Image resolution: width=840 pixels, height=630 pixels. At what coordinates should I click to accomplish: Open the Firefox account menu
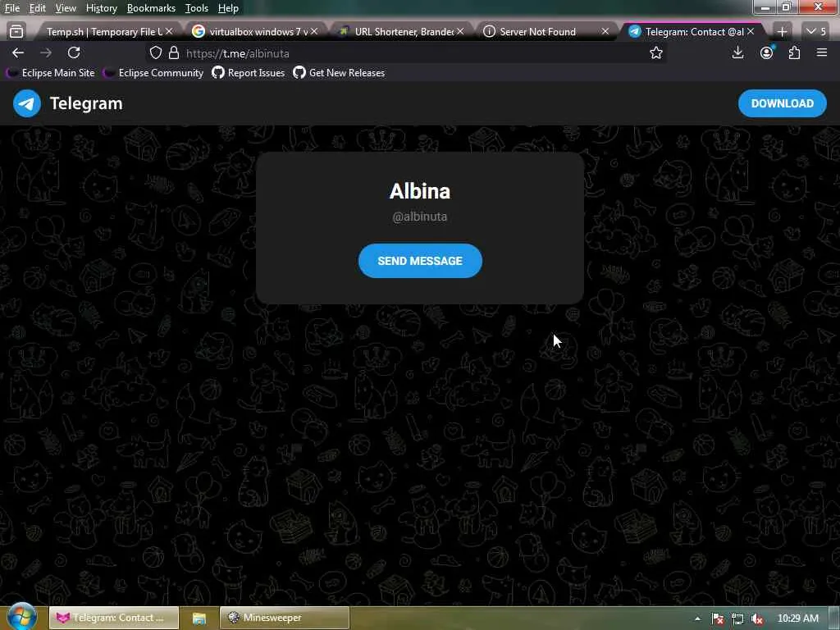(767, 52)
